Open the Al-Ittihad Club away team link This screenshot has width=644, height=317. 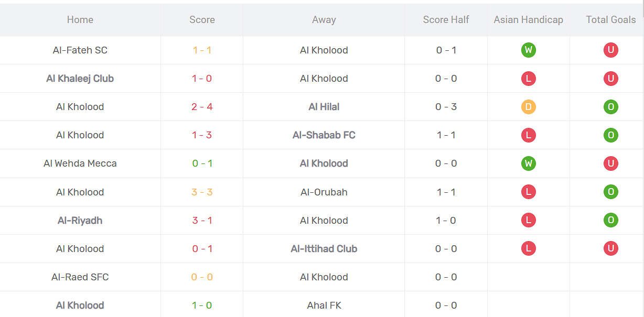pyautogui.click(x=324, y=249)
